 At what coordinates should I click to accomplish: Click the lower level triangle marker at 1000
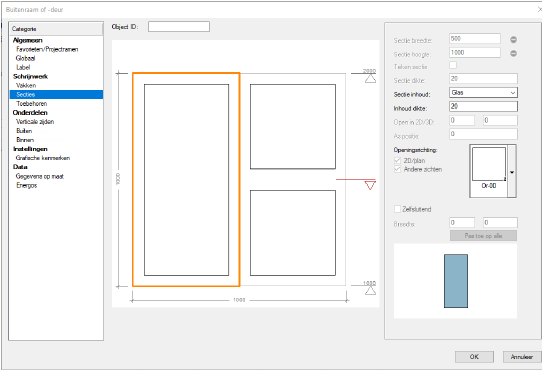(x=370, y=291)
